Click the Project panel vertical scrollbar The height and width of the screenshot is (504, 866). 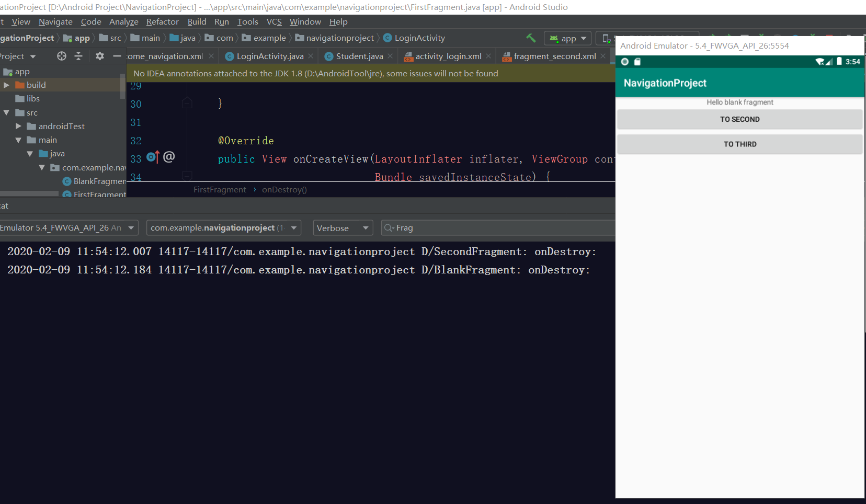[x=123, y=86]
